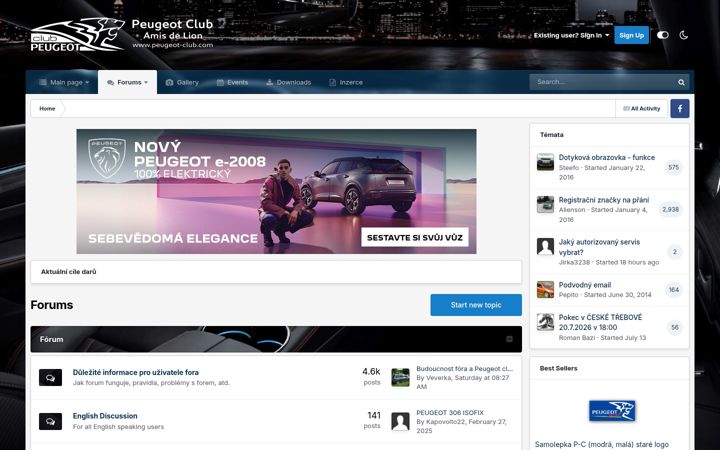The width and height of the screenshot is (720, 450).
Task: Click the blue Peugeot sticker product image
Action: (x=612, y=411)
